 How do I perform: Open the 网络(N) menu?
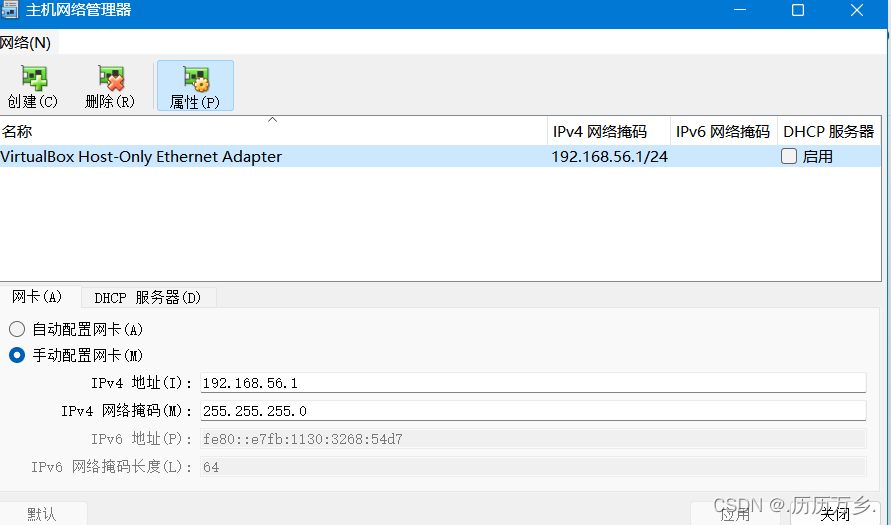point(26,43)
